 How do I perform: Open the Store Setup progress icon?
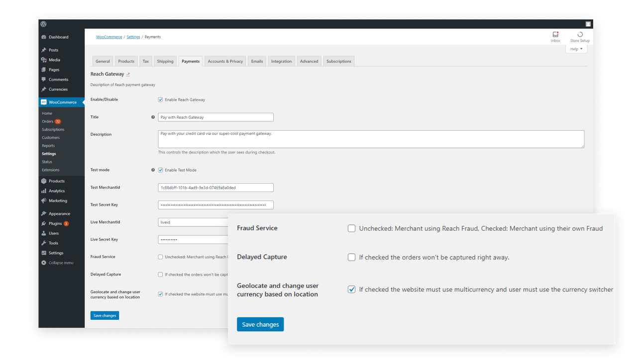[580, 34]
